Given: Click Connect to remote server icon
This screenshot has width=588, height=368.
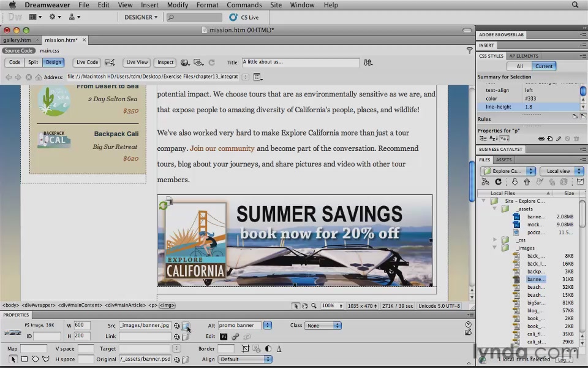Looking at the screenshot, I should tap(485, 182).
